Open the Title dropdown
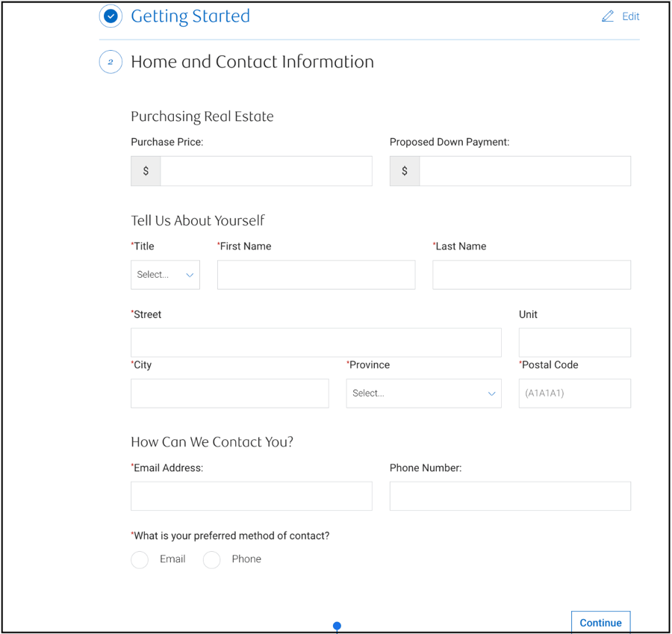 [x=165, y=275]
